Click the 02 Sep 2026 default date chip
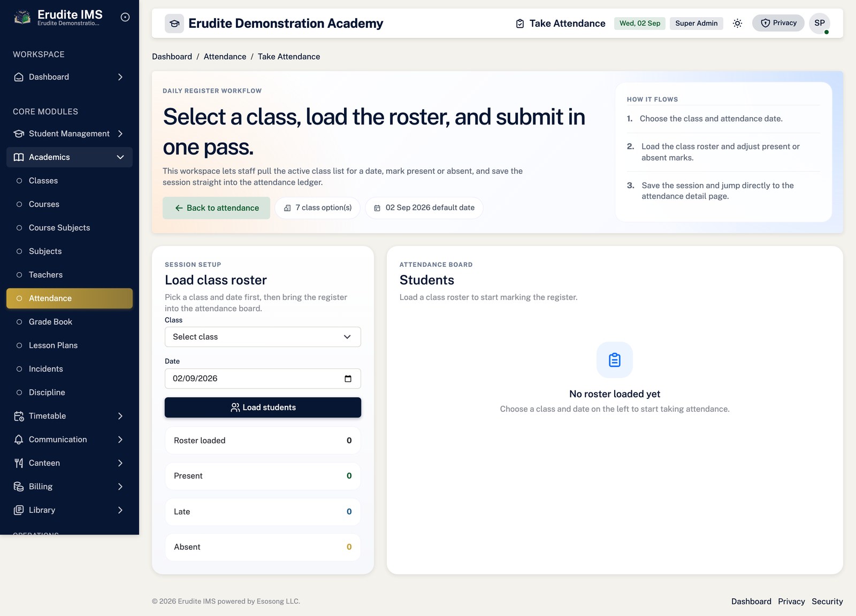The height and width of the screenshot is (616, 856). click(424, 208)
